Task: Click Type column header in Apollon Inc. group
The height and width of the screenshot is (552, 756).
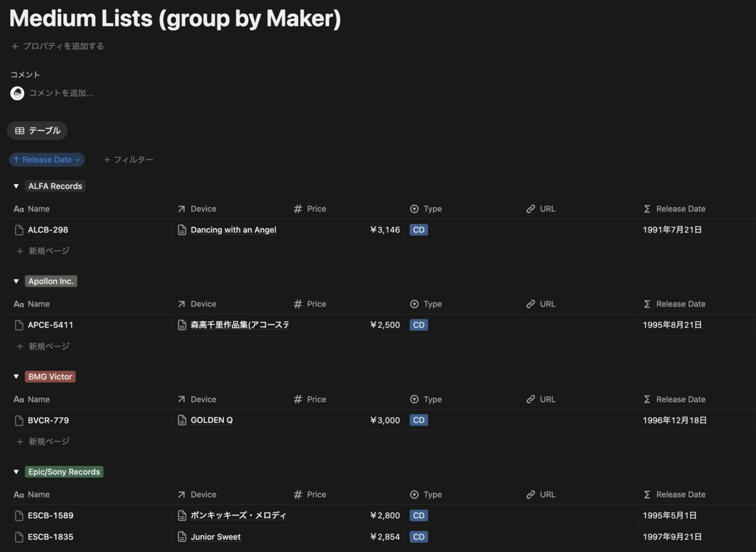Action: pyautogui.click(x=426, y=304)
